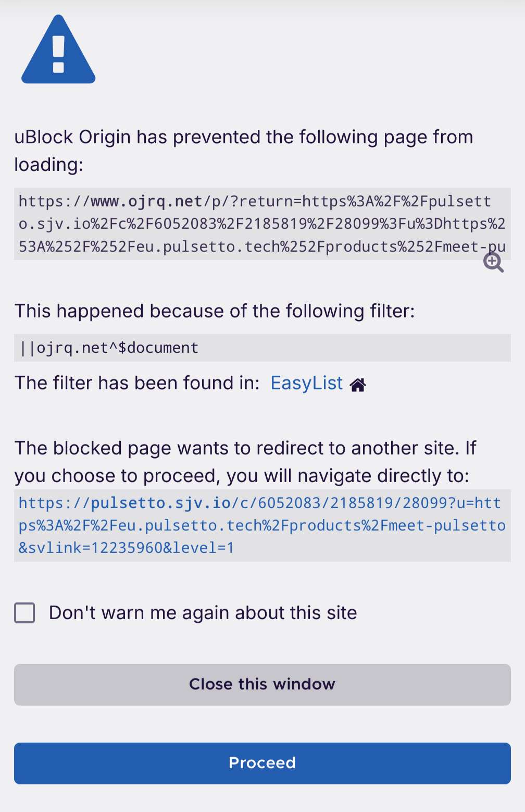Image resolution: width=525 pixels, height=812 pixels.
Task: Click the "uBlock Origin" name in the message
Action: tap(72, 137)
